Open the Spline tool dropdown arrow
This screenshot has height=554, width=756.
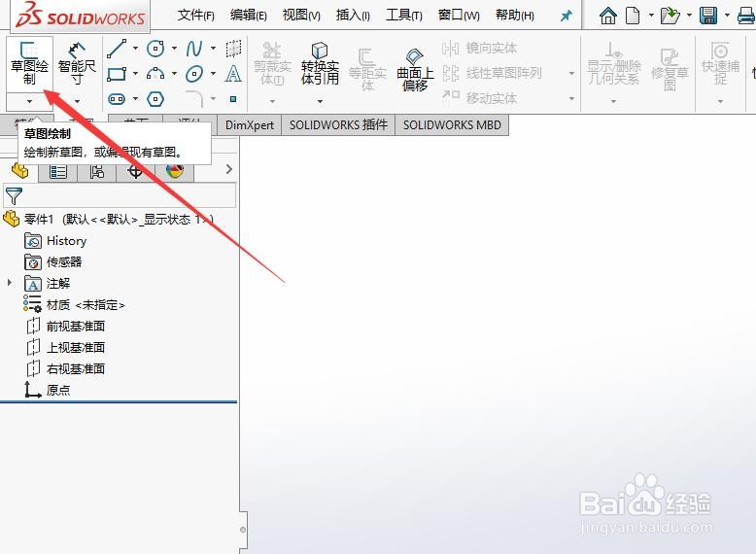(213, 49)
